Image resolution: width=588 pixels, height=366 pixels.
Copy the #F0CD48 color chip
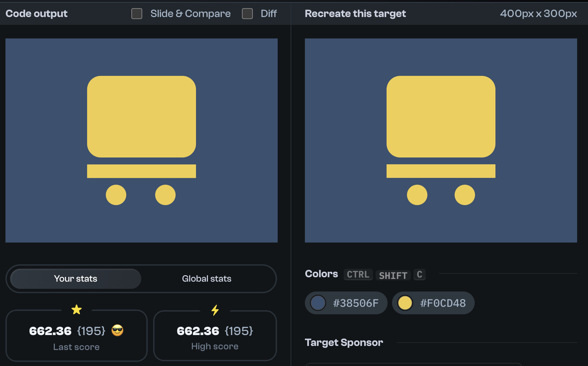click(433, 303)
